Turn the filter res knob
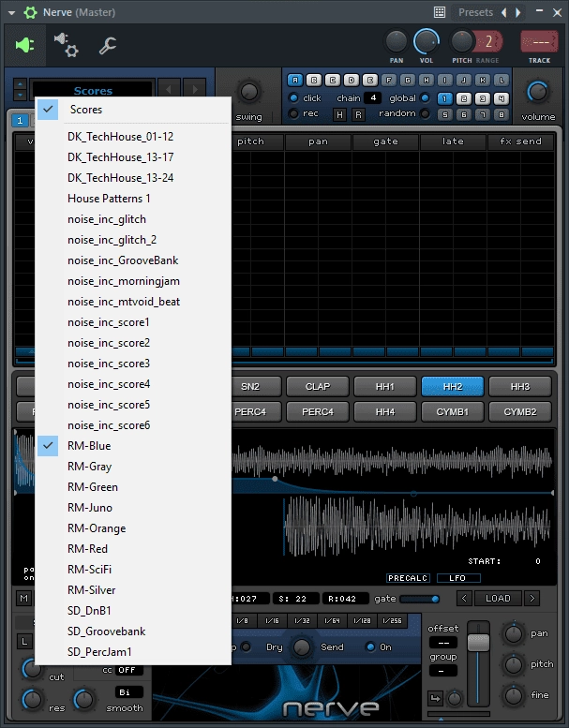Image resolution: width=569 pixels, height=728 pixels. click(32, 699)
